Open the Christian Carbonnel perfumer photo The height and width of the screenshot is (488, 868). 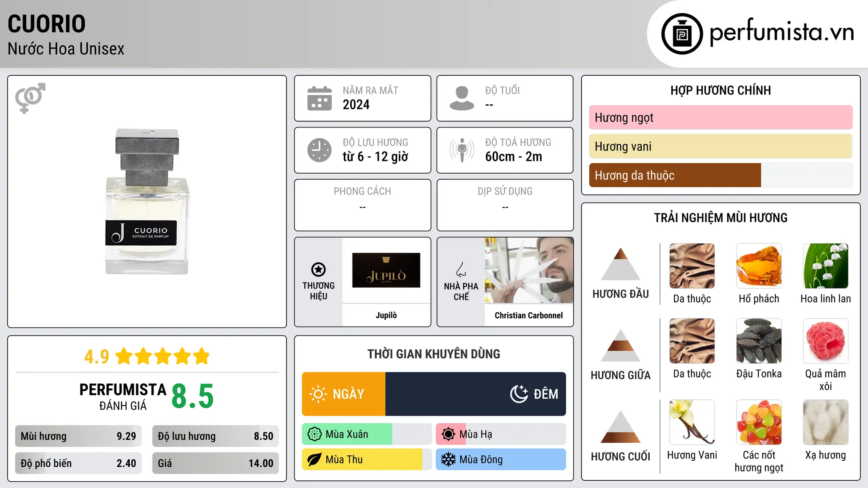click(x=529, y=270)
